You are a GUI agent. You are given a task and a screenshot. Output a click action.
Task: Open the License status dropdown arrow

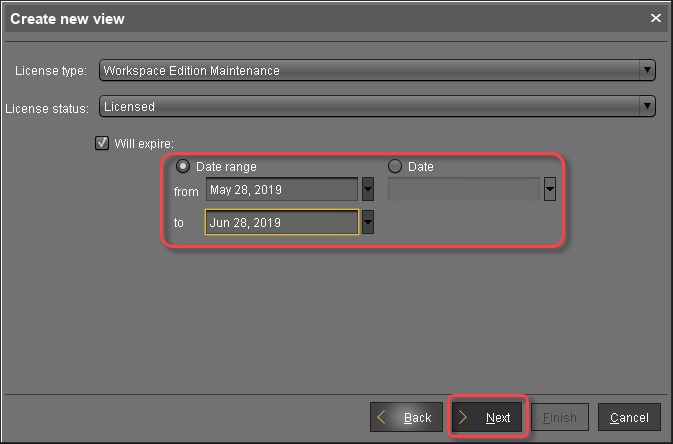click(x=647, y=107)
